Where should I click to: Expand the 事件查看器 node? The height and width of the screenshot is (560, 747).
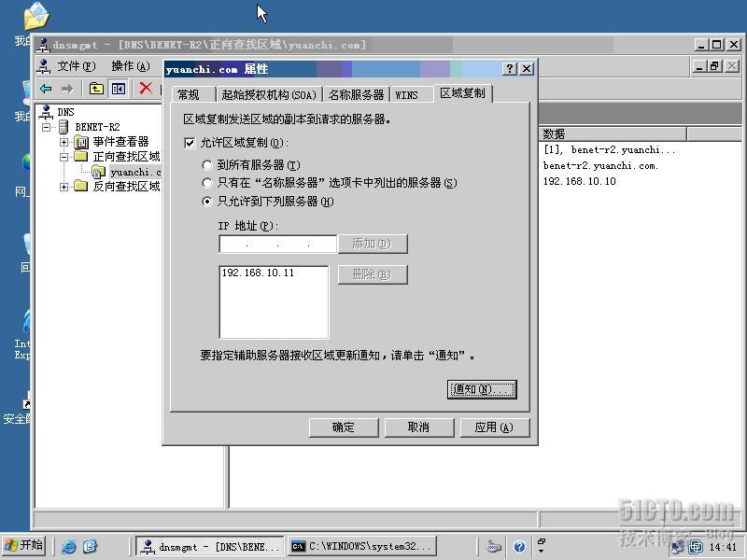[63, 142]
